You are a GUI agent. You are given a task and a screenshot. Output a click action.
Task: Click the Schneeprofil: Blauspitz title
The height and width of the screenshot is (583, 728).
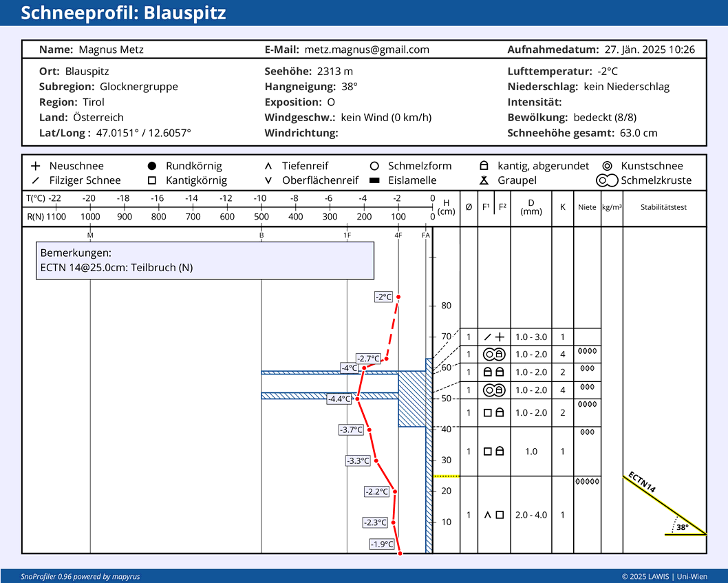[x=123, y=13]
